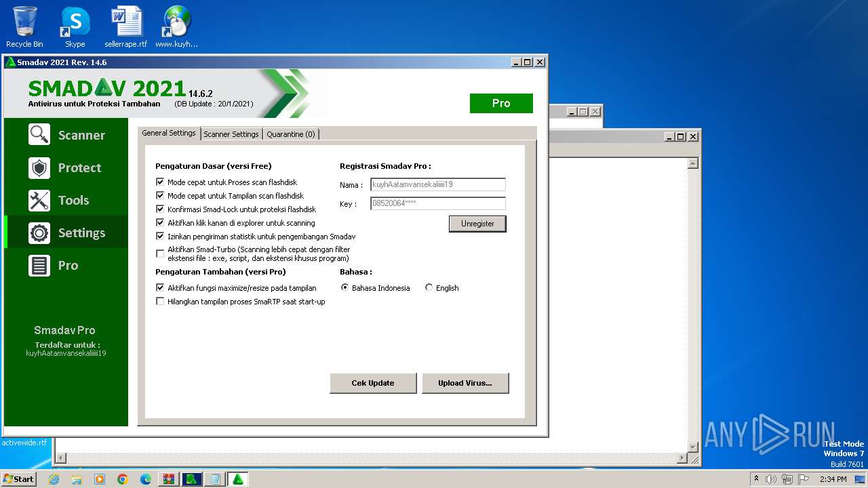Click the show desktop button
This screenshot has height=488, width=868.
[861, 479]
